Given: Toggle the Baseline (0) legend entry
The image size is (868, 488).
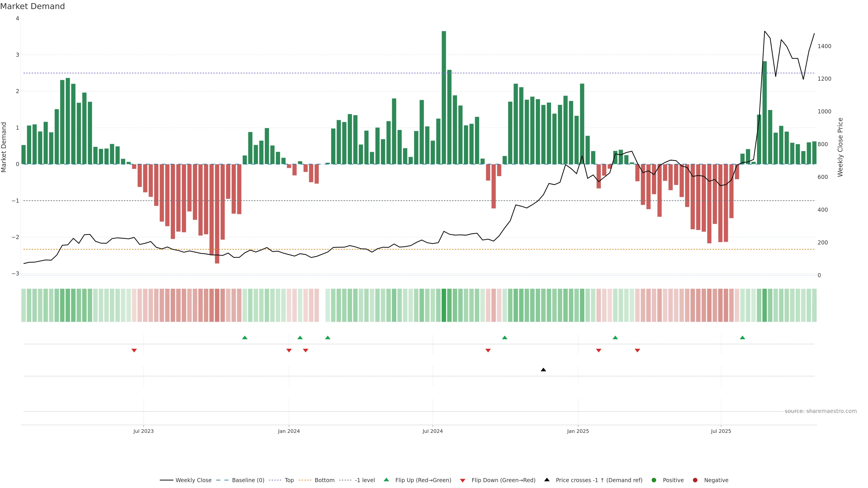Looking at the screenshot, I should pyautogui.click(x=248, y=480).
